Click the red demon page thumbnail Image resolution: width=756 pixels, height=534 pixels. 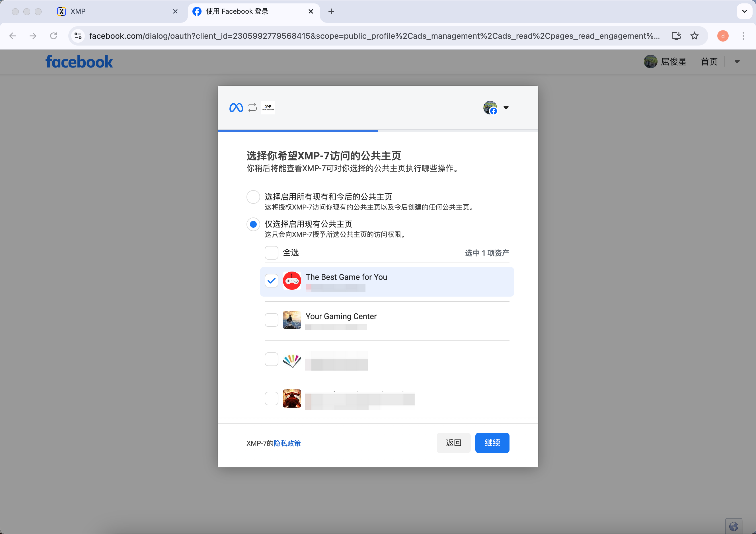pyautogui.click(x=292, y=398)
